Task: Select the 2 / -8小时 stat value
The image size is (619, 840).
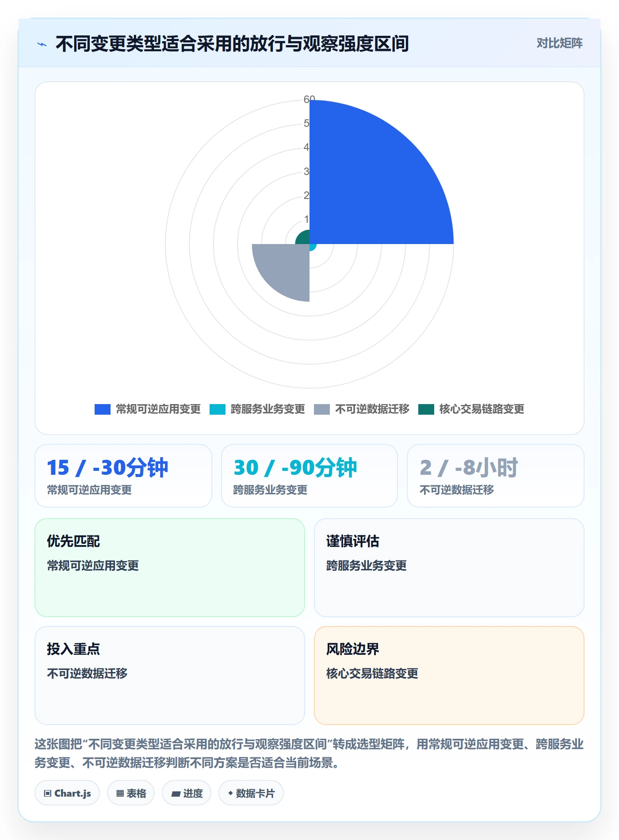Action: click(468, 468)
